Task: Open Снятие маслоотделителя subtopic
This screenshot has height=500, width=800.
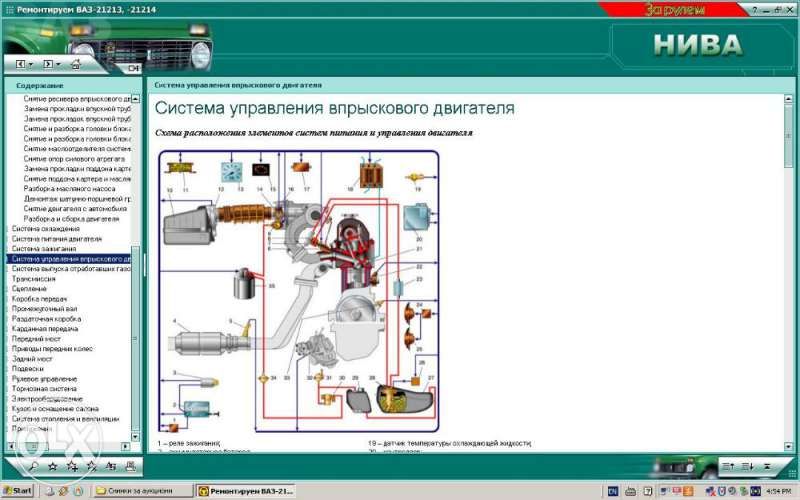Action: click(77, 148)
